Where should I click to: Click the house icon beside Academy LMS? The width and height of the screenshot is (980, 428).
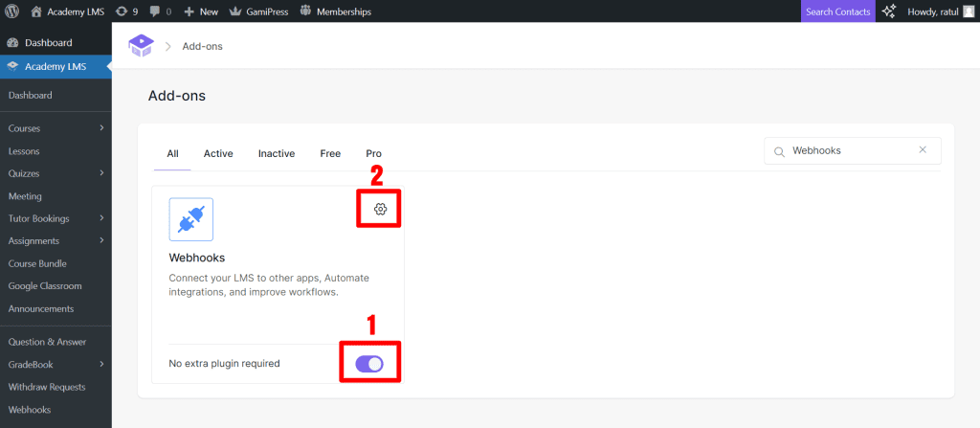(36, 11)
